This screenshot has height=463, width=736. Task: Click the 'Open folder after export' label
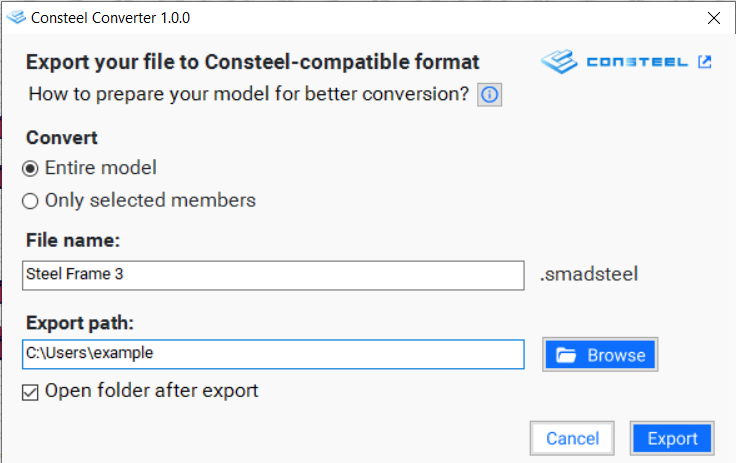tap(152, 391)
